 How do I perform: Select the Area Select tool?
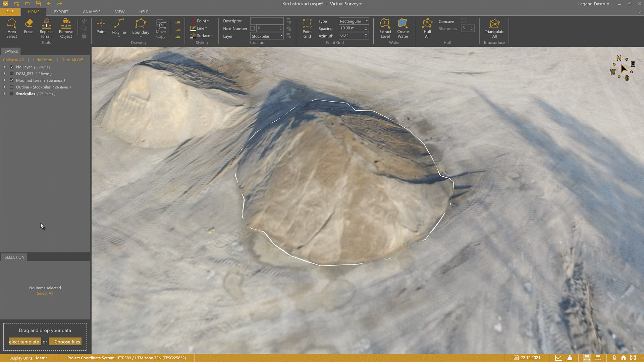[x=12, y=28]
